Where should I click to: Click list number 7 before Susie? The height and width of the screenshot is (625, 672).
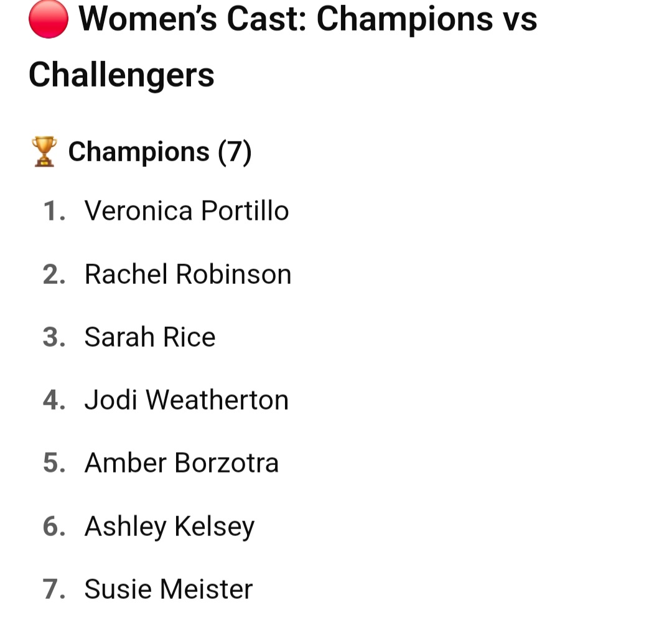[x=54, y=590]
